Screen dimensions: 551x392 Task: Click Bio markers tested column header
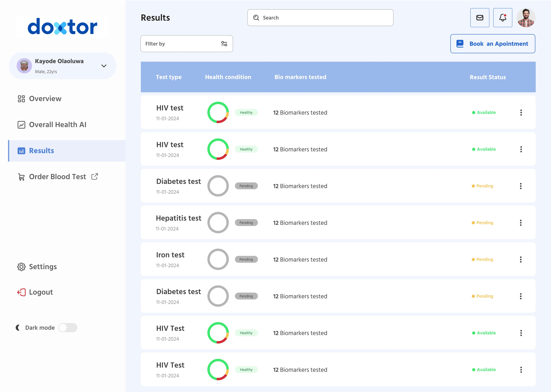tap(300, 77)
